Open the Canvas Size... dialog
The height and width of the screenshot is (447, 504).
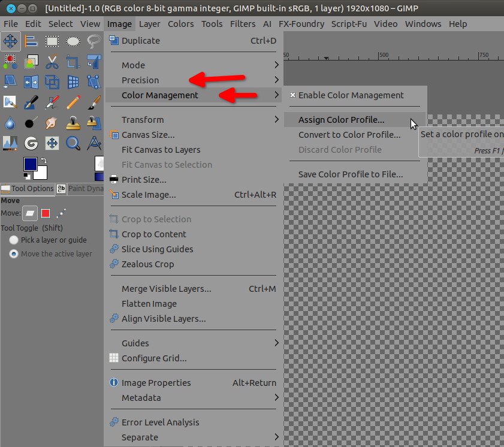(x=194, y=135)
